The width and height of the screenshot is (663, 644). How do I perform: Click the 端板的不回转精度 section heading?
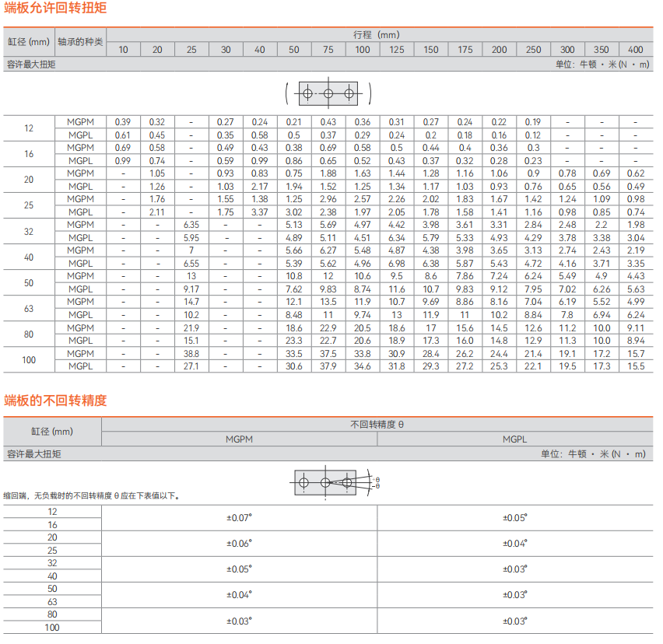click(55, 401)
